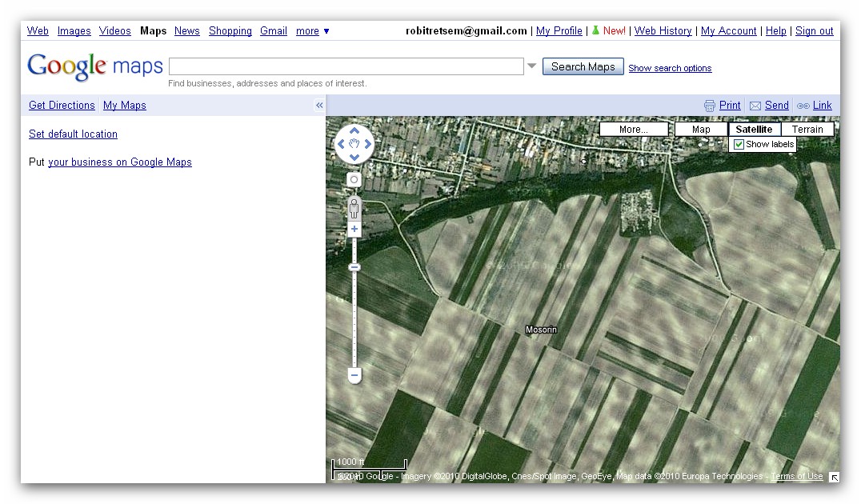Pan the map down with arrow
Screen dimensions: 861x504
point(354,158)
